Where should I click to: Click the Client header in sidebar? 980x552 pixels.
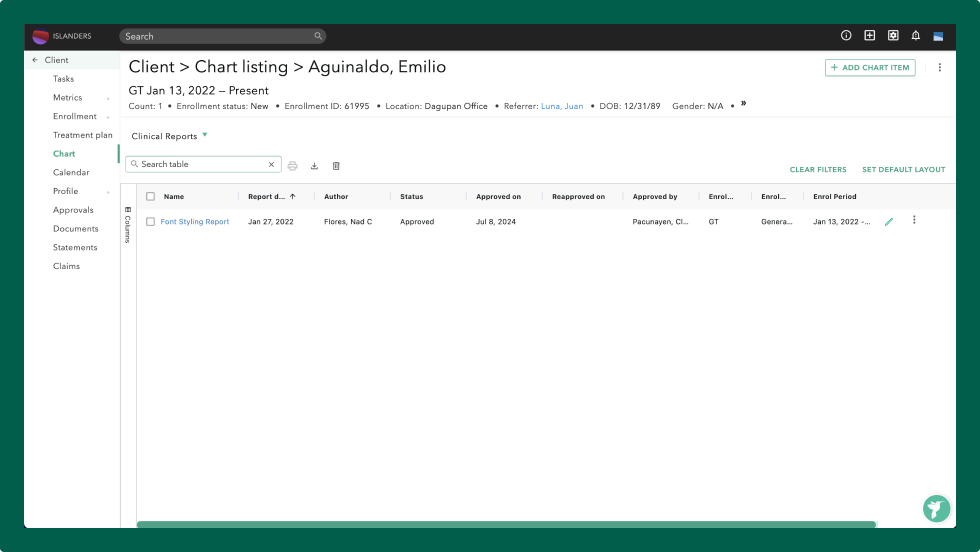click(56, 60)
